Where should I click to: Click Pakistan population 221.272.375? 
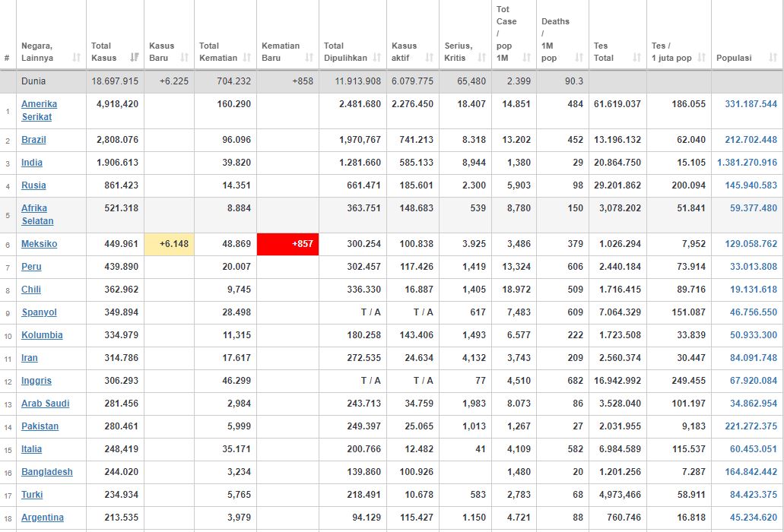(751, 426)
